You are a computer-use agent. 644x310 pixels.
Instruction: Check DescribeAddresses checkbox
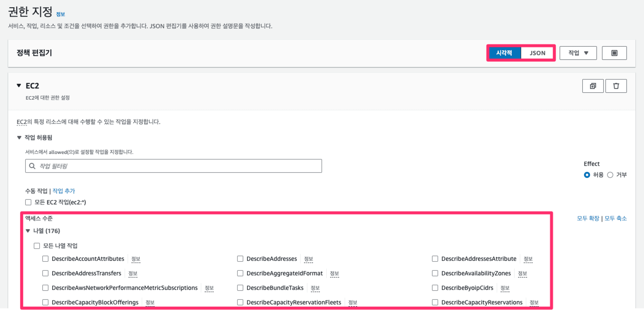pyautogui.click(x=240, y=259)
